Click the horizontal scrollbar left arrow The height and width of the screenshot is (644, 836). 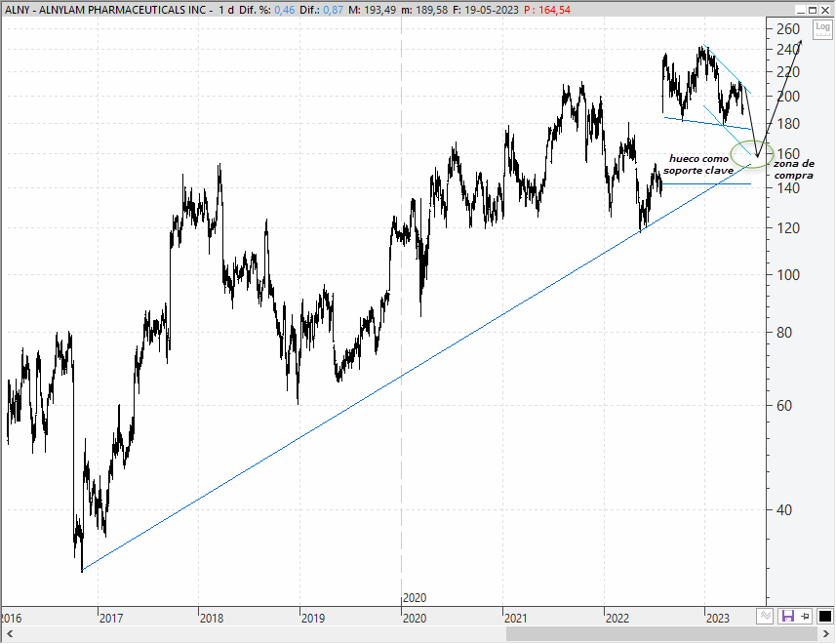[10, 634]
